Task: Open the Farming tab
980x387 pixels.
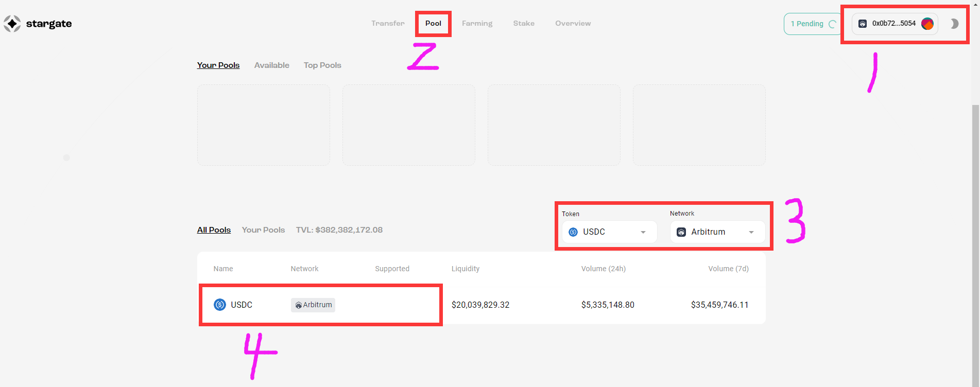Action: click(x=477, y=23)
